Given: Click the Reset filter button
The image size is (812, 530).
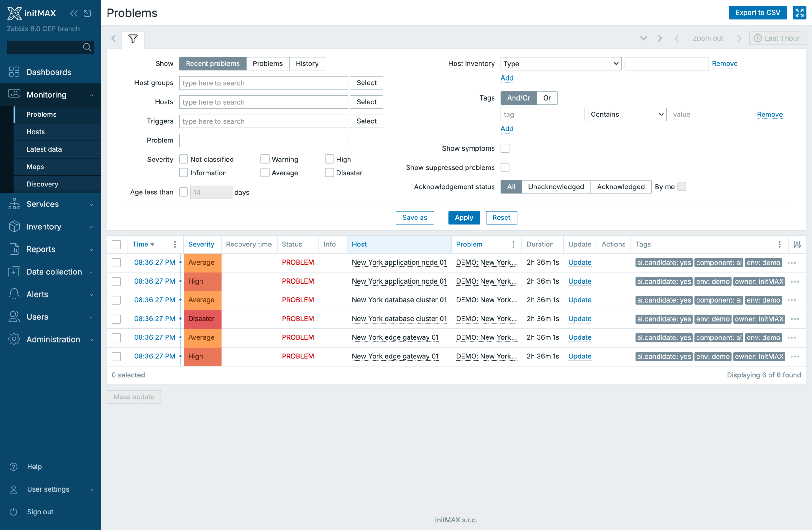Looking at the screenshot, I should pos(501,218).
